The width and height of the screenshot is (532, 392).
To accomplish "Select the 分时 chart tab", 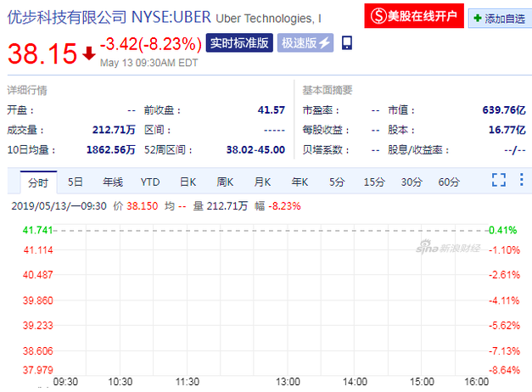I will coord(38,183).
